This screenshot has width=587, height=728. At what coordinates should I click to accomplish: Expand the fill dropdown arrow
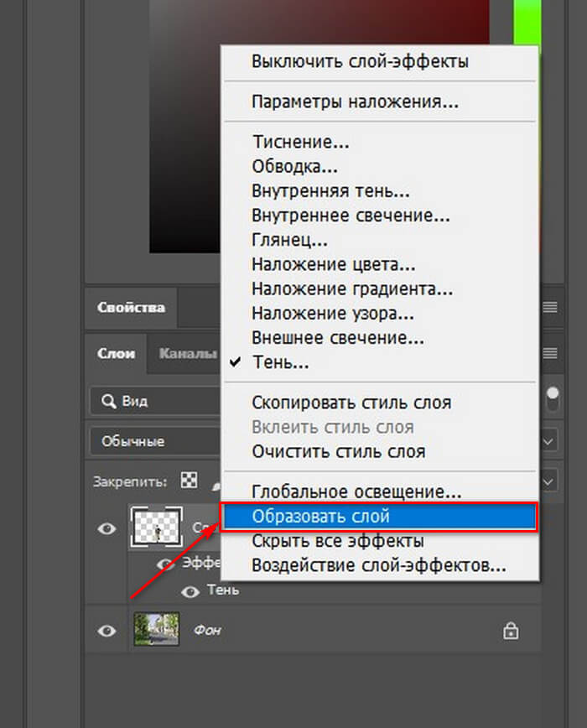(548, 481)
